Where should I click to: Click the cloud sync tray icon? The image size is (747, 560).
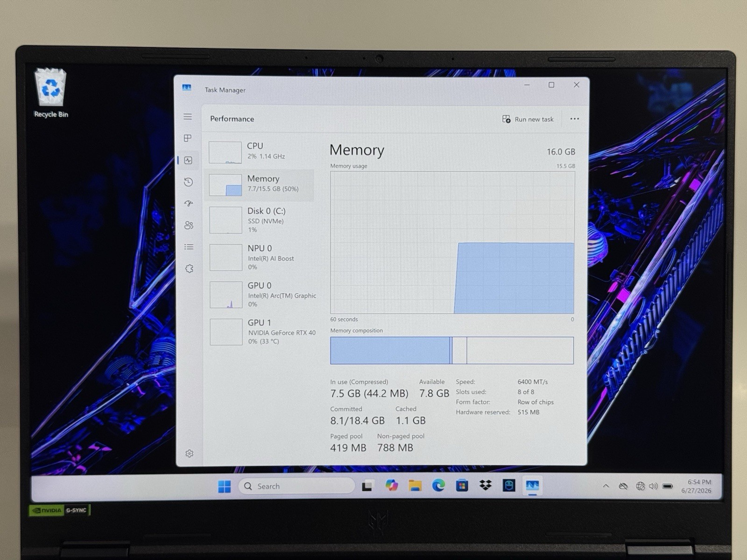click(623, 486)
